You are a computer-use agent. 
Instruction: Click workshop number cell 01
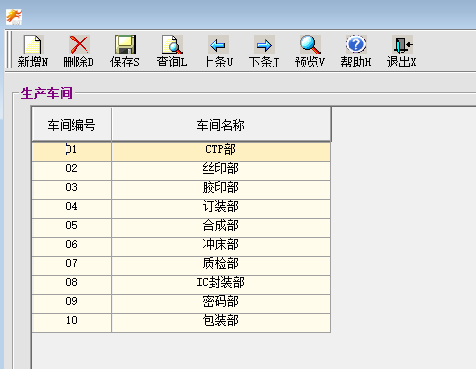click(72, 152)
